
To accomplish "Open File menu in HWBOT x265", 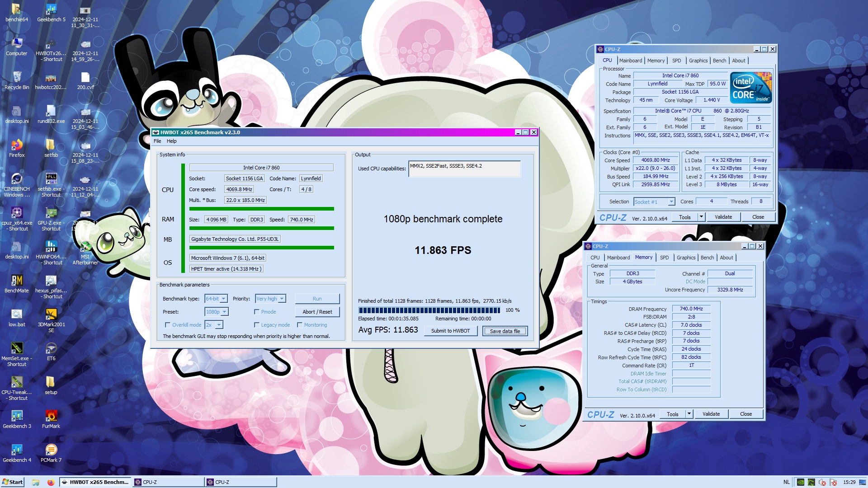I will 157,141.
